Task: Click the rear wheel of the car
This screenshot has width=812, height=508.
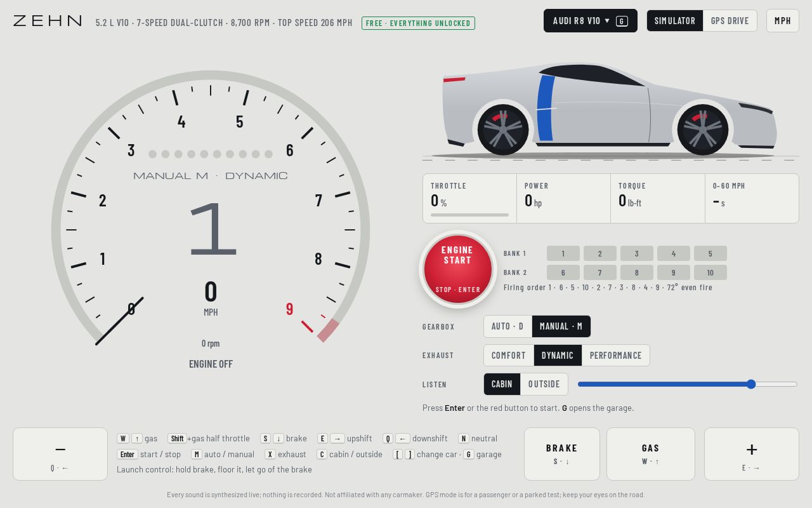Action: [x=503, y=130]
